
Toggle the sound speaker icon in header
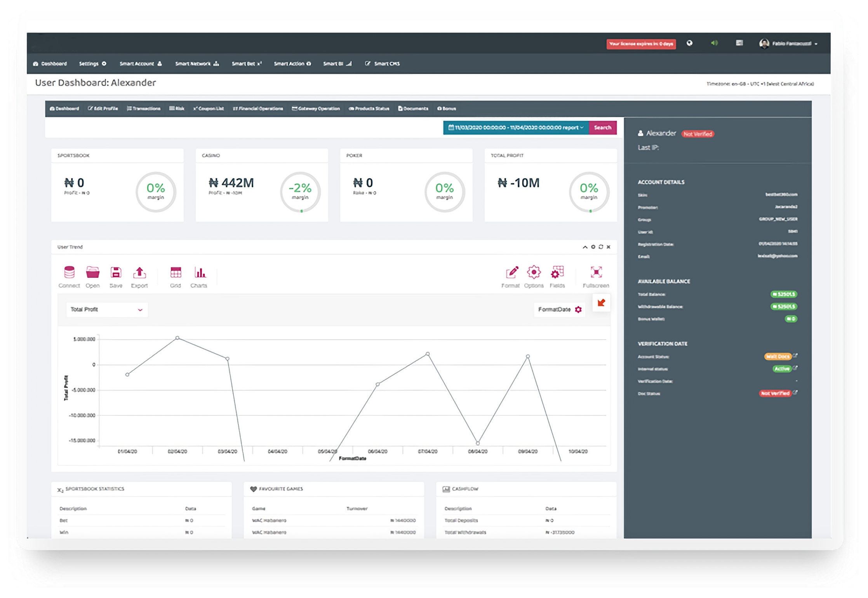[714, 43]
